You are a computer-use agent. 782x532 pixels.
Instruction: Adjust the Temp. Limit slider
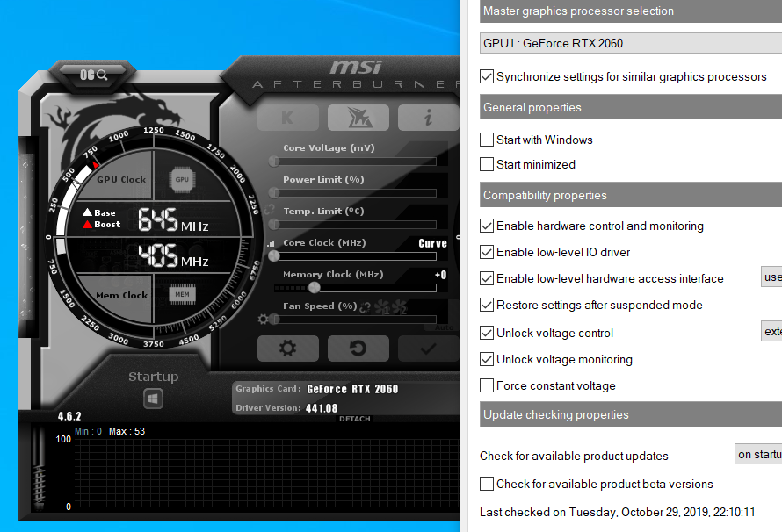[x=355, y=225]
